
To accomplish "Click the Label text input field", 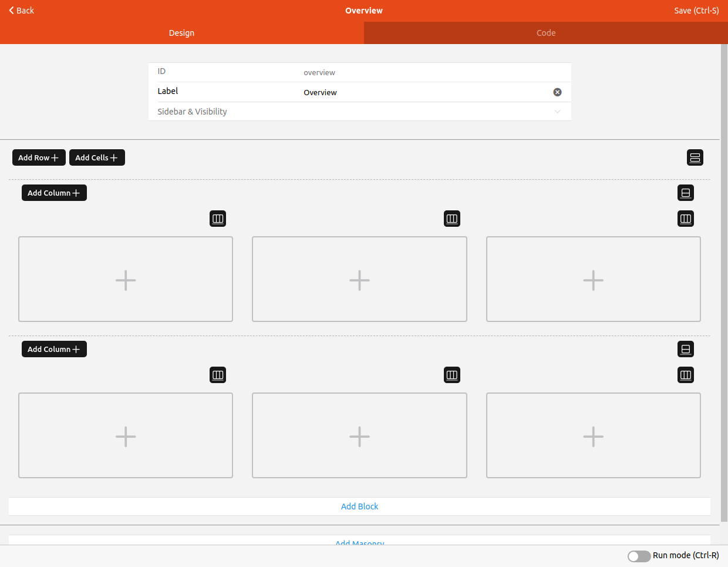I will [x=423, y=92].
